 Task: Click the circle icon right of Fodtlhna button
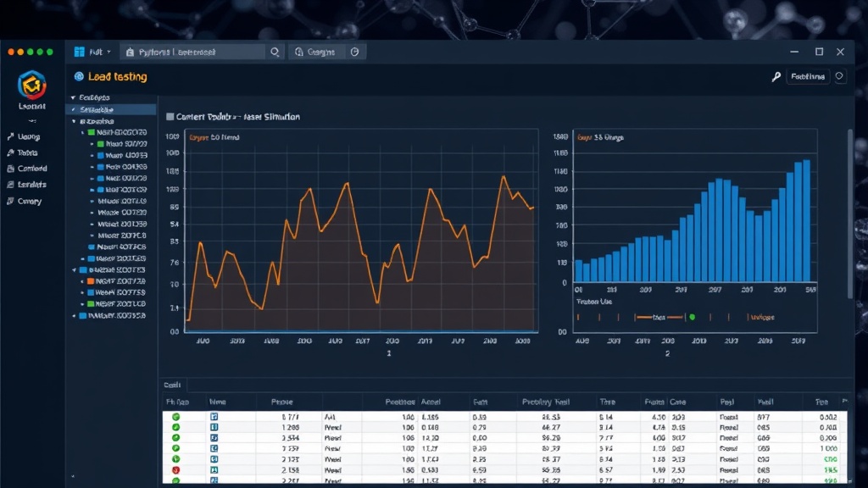840,76
